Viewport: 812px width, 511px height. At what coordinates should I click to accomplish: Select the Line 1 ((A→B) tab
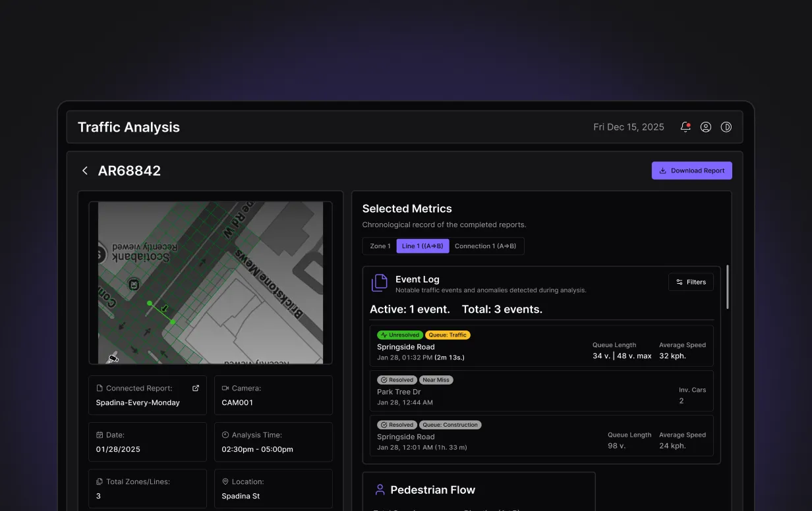click(422, 246)
